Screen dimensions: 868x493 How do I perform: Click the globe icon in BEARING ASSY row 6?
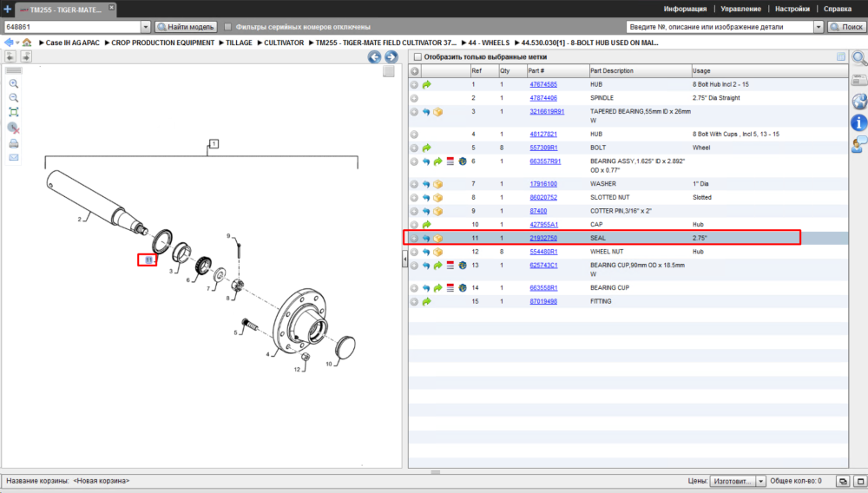pos(463,161)
